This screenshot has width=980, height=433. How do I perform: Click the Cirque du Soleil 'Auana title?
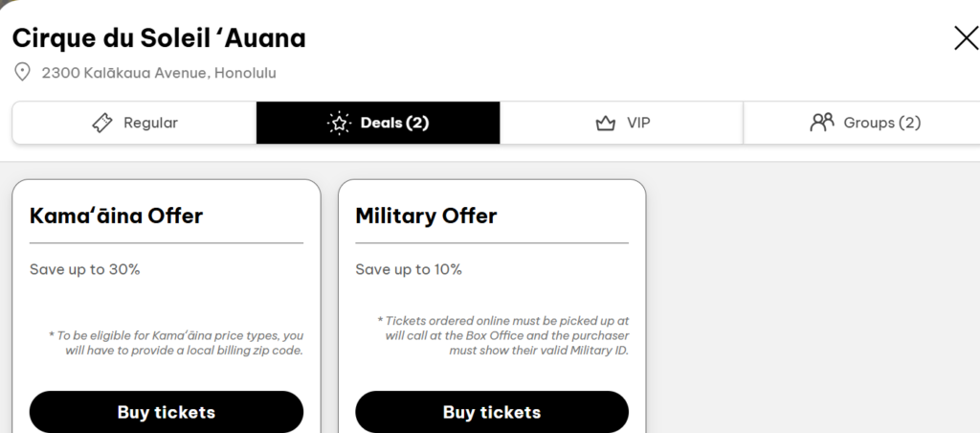point(159,38)
